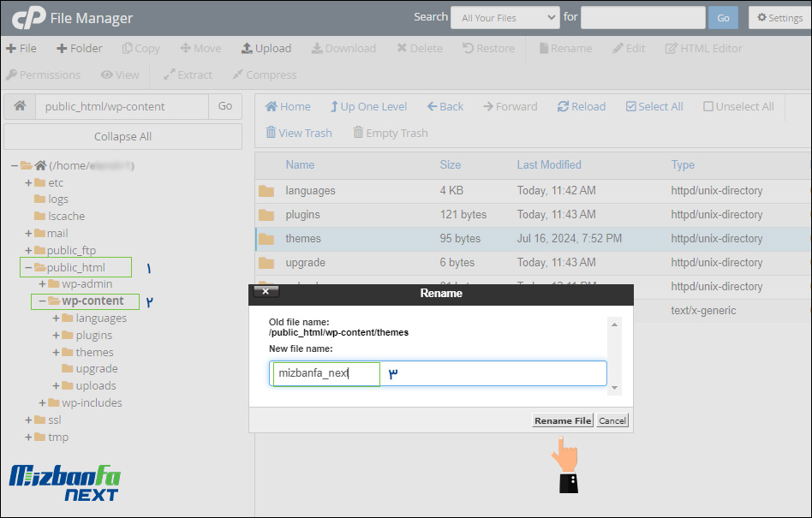Click the Rename toolbar button
The image size is (812, 518).
pyautogui.click(x=565, y=48)
